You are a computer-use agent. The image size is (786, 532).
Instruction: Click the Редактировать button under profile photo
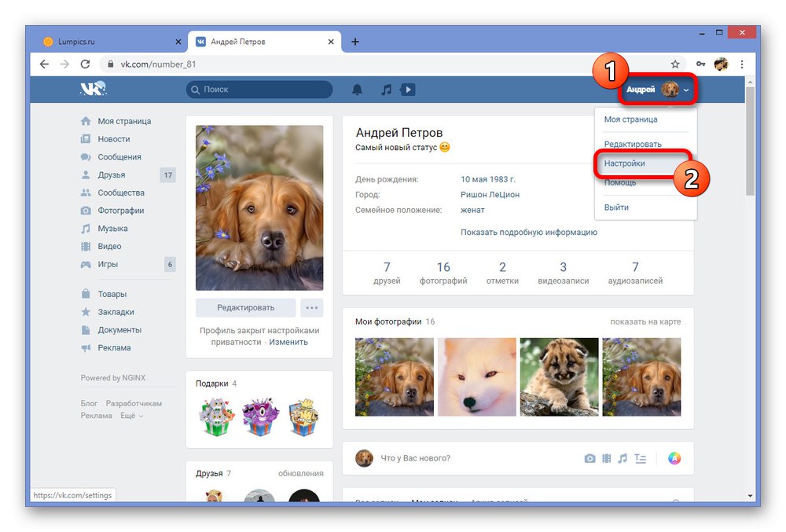point(246,307)
